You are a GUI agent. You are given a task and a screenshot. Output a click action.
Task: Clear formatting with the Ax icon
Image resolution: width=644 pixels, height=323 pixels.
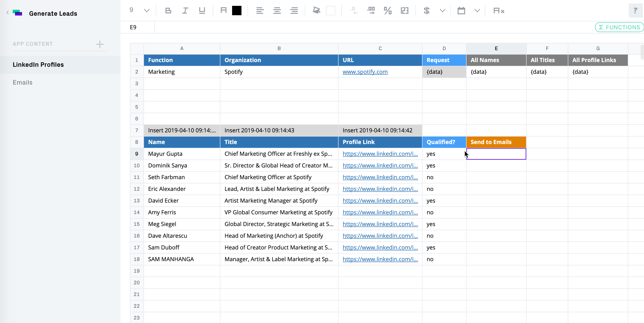tap(498, 11)
